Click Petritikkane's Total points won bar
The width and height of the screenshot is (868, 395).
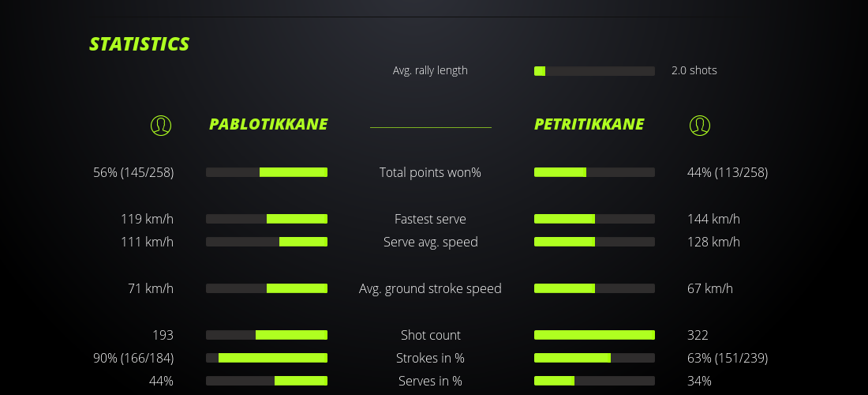point(594,172)
